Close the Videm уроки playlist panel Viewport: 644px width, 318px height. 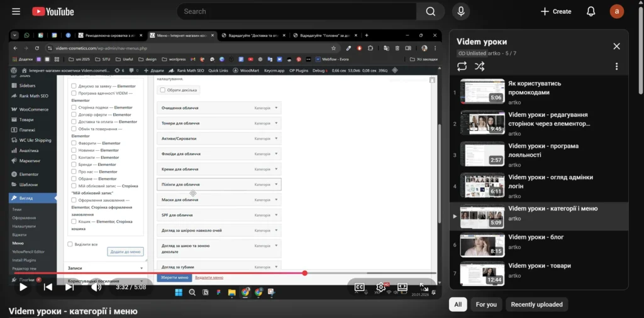coord(616,47)
